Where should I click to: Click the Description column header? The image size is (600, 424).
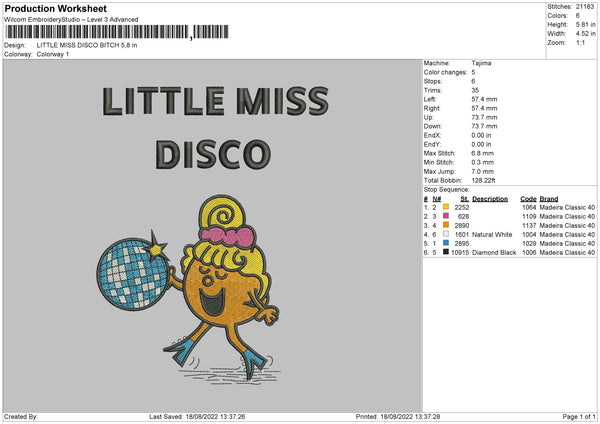tap(490, 199)
